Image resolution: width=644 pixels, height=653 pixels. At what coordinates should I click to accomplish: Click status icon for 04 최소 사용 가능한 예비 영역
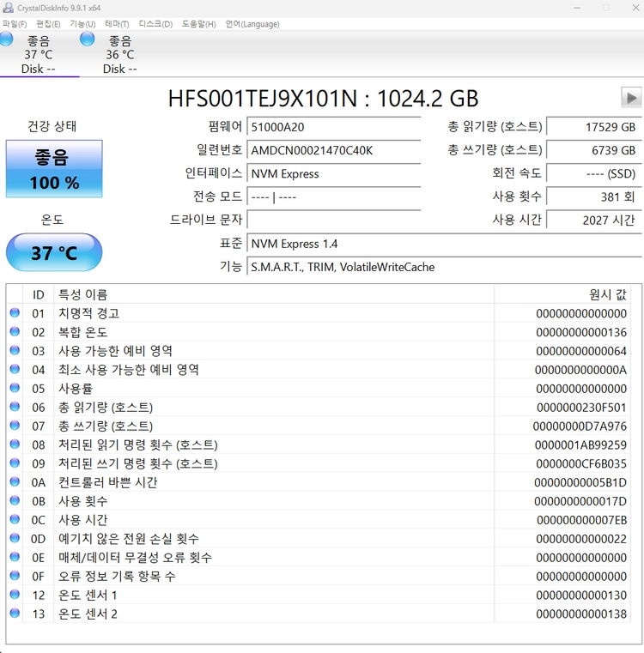click(15, 369)
